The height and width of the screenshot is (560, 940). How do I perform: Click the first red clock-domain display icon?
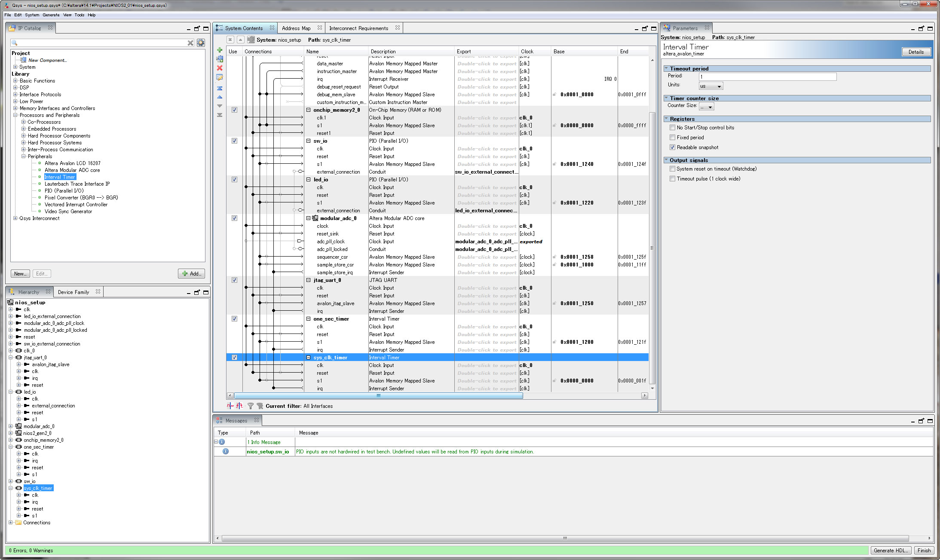tap(230, 406)
